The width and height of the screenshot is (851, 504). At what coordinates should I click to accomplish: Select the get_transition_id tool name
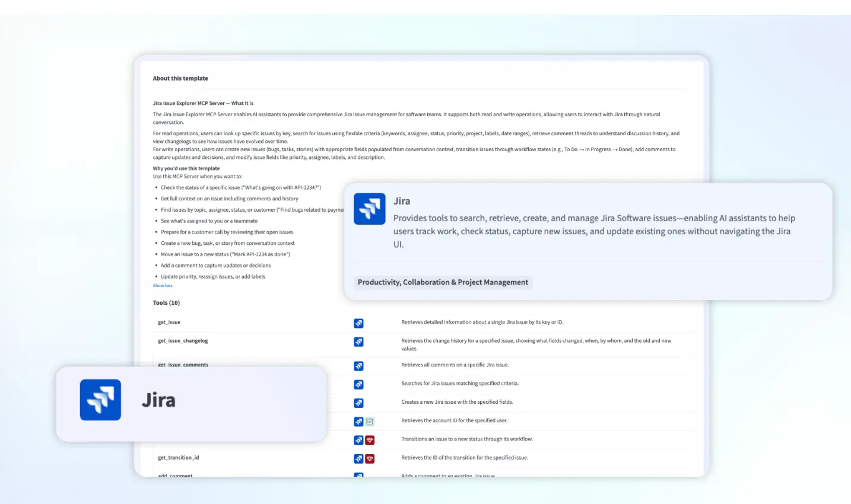pyautogui.click(x=178, y=458)
